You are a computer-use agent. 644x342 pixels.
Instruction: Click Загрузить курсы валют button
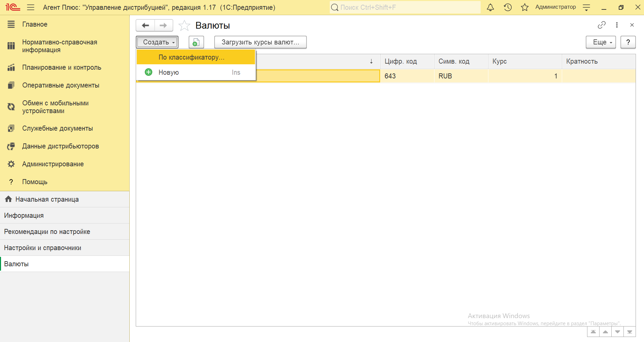[260, 42]
